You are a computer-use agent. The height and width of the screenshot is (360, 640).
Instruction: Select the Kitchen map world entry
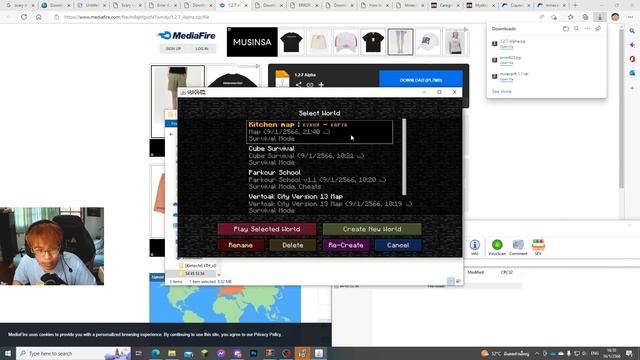[x=320, y=131]
